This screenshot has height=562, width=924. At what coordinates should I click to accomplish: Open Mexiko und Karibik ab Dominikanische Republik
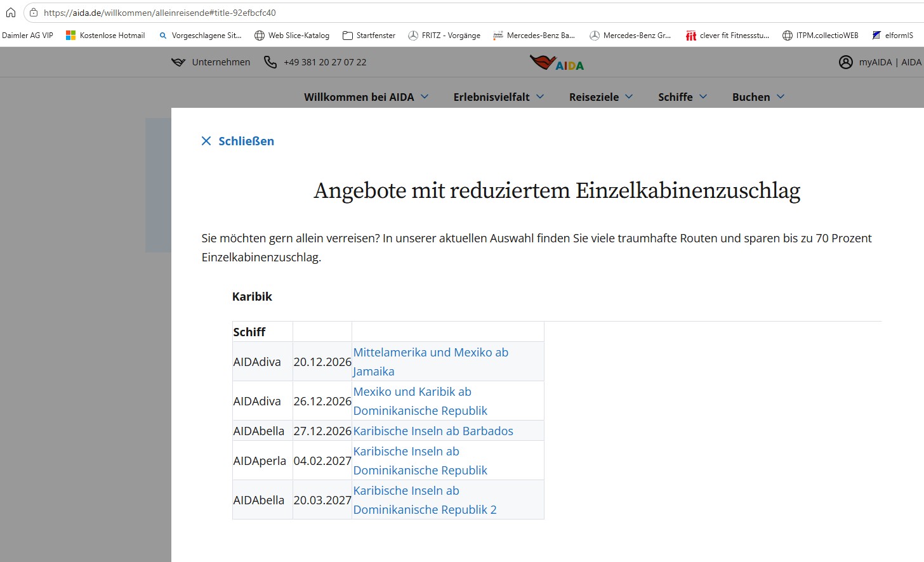point(420,401)
